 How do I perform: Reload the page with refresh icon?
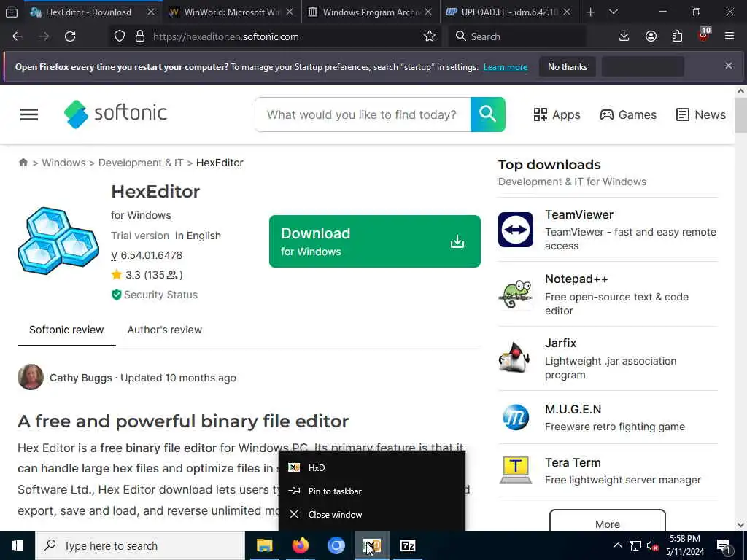coord(70,36)
